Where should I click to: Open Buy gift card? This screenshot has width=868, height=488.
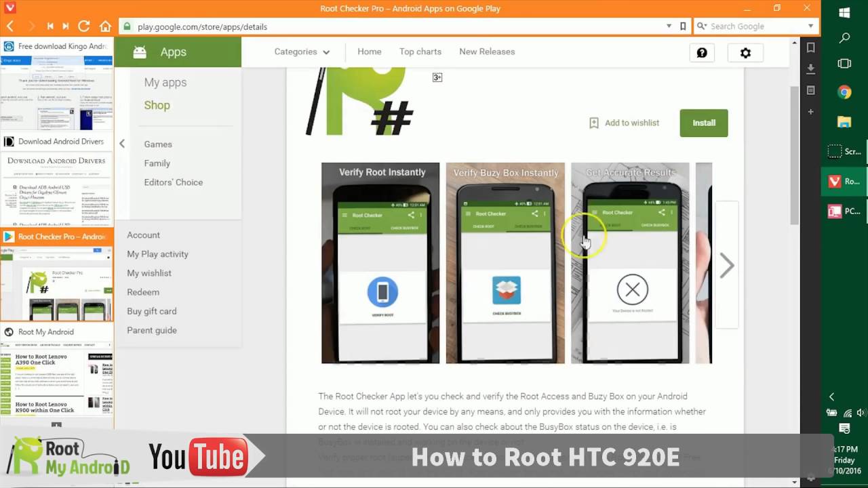[151, 310]
